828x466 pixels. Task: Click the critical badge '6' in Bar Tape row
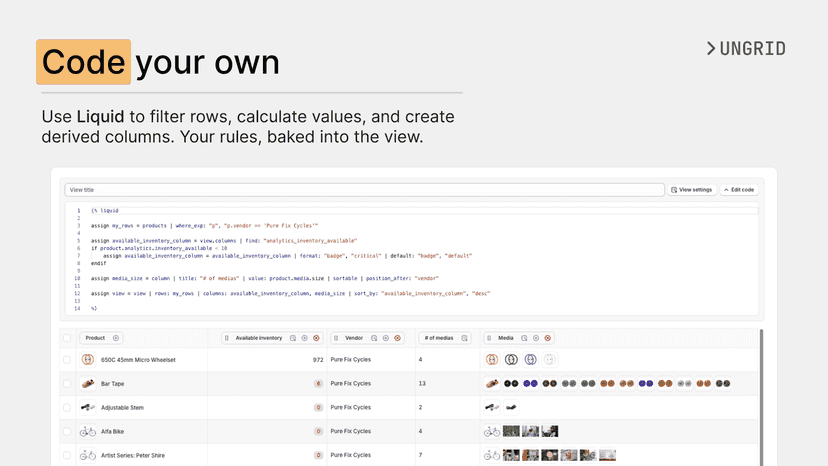pos(318,384)
